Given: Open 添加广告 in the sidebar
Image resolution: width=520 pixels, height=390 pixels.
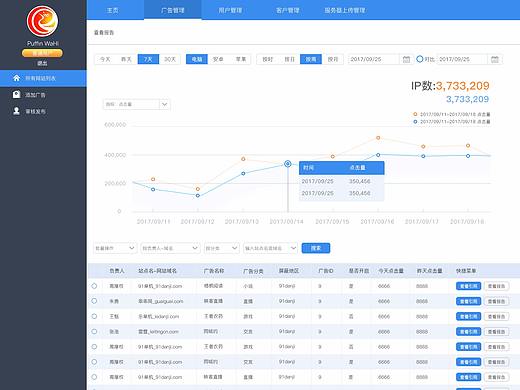Looking at the screenshot, I should (43, 95).
